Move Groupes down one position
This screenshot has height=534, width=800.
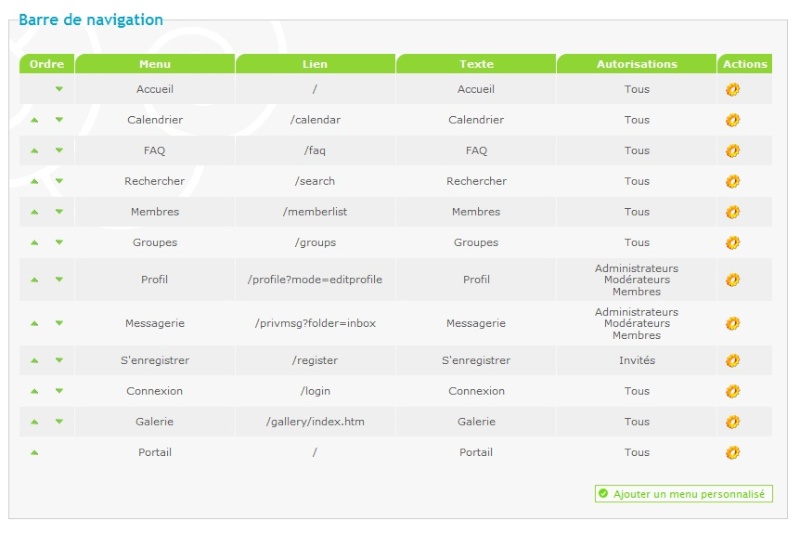click(59, 242)
